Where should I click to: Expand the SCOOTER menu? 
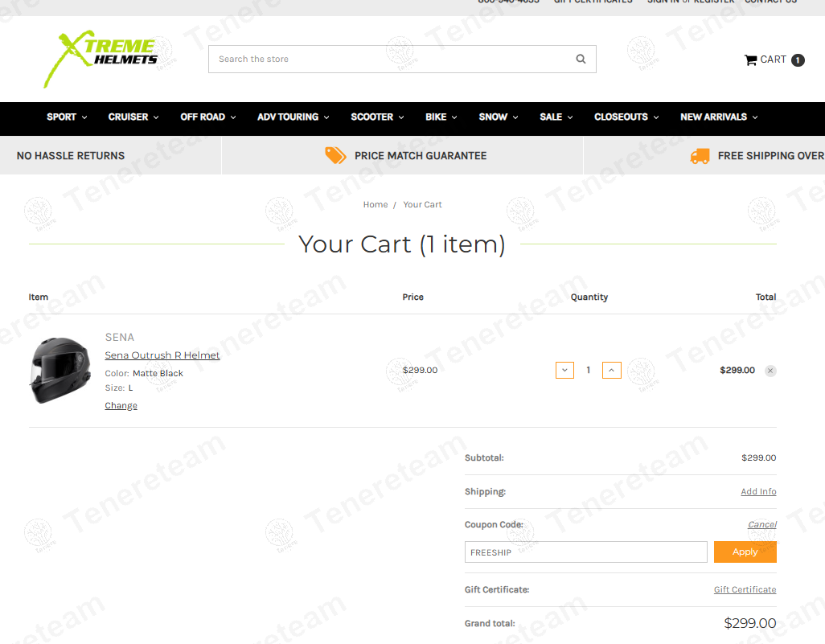pos(377,117)
